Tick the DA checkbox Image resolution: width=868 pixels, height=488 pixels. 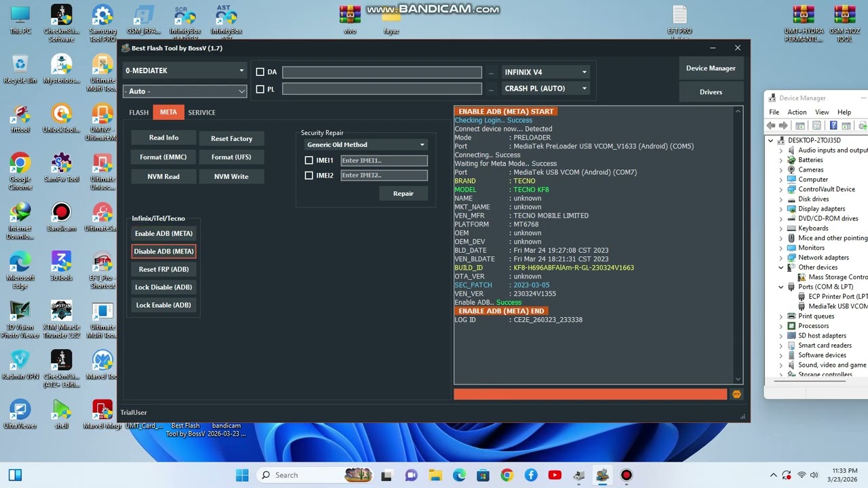(260, 72)
